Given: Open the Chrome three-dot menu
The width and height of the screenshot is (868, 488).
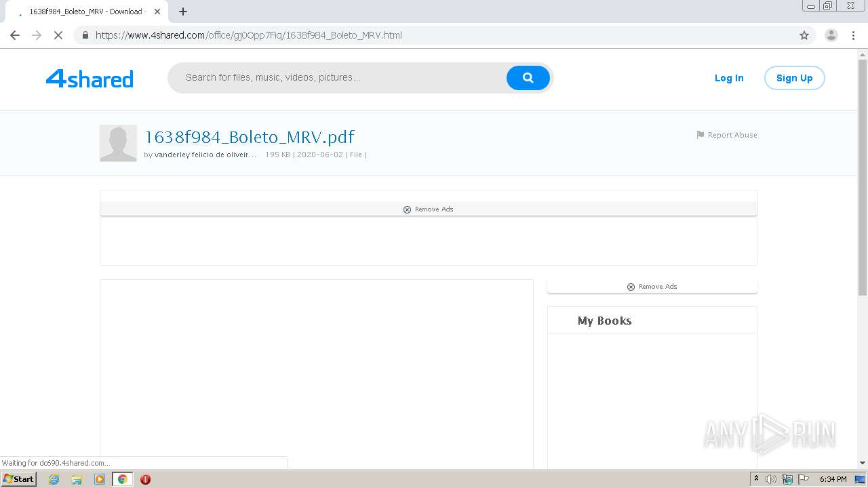Looking at the screenshot, I should click(853, 35).
